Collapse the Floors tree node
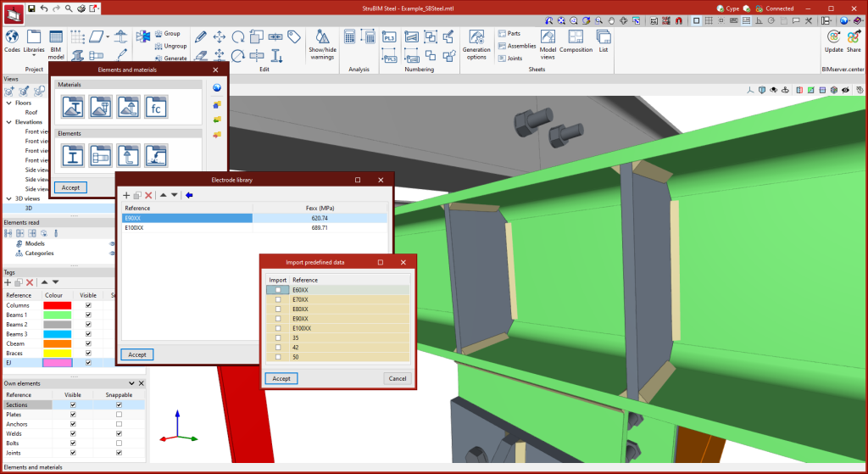This screenshot has width=868, height=474. pos(8,103)
